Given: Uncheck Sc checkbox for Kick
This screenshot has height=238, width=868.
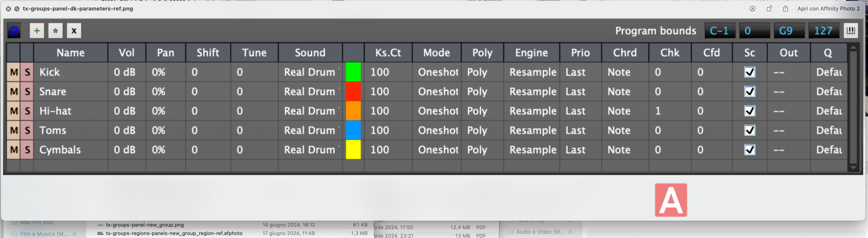Looking at the screenshot, I should click(750, 72).
